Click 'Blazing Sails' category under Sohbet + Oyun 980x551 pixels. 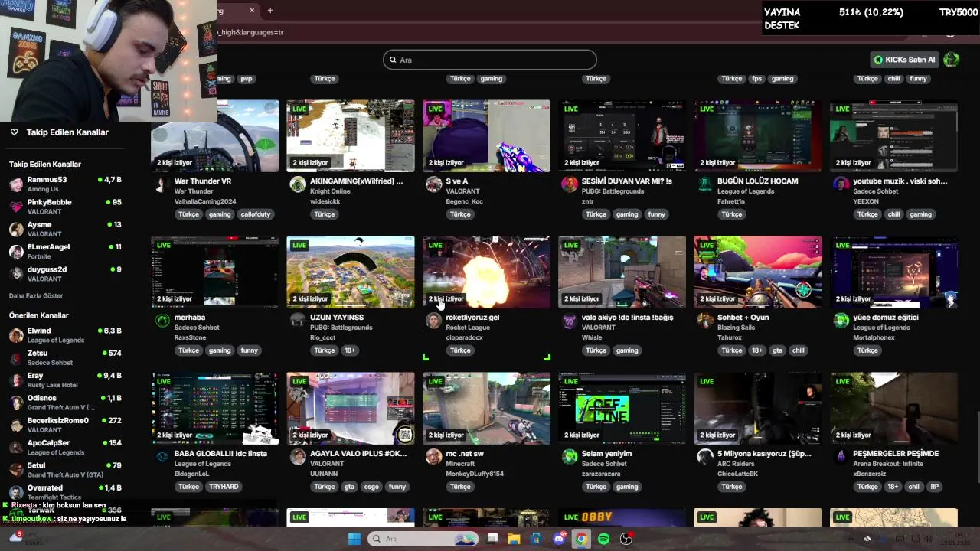click(736, 328)
